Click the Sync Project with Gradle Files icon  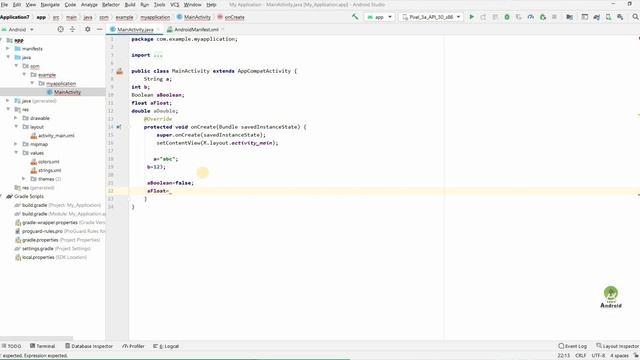coord(596,17)
